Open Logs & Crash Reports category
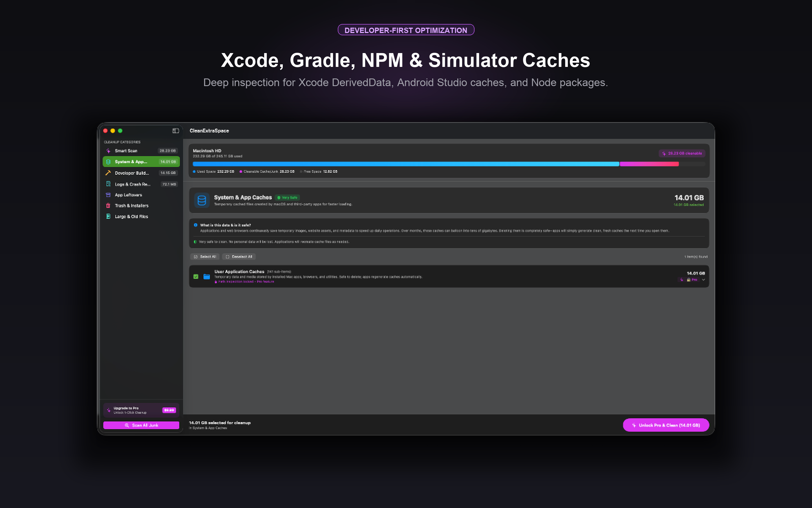 tap(141, 184)
